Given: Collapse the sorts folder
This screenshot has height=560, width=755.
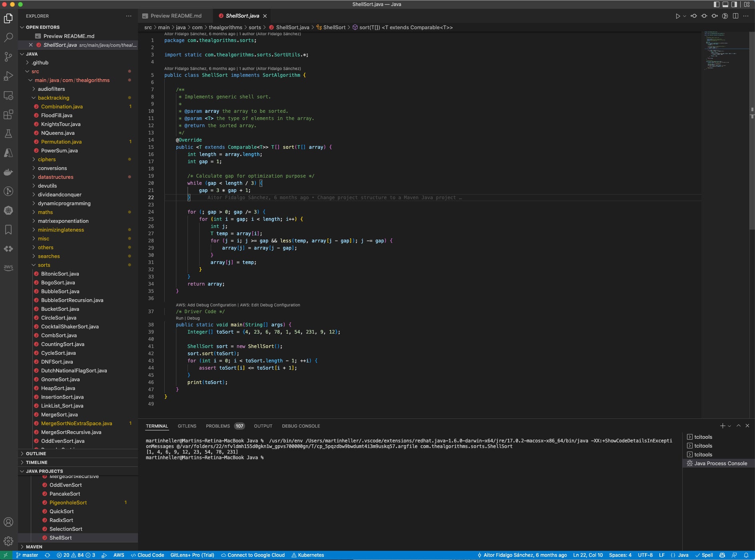Looking at the screenshot, I should [44, 265].
